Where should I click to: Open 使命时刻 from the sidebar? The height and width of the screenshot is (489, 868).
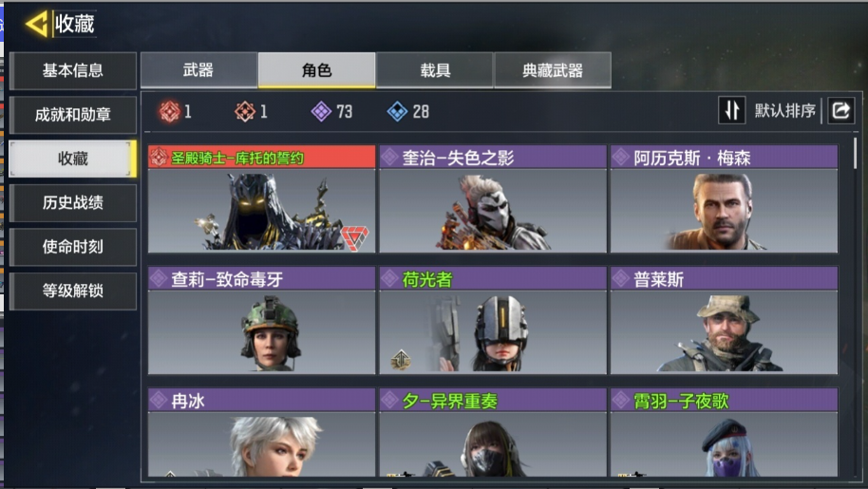pyautogui.click(x=73, y=247)
